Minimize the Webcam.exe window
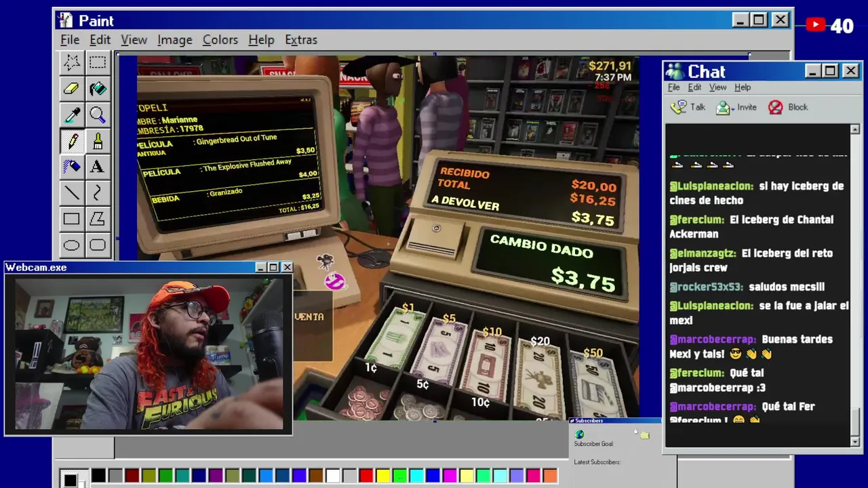The width and height of the screenshot is (868, 488). 261,268
